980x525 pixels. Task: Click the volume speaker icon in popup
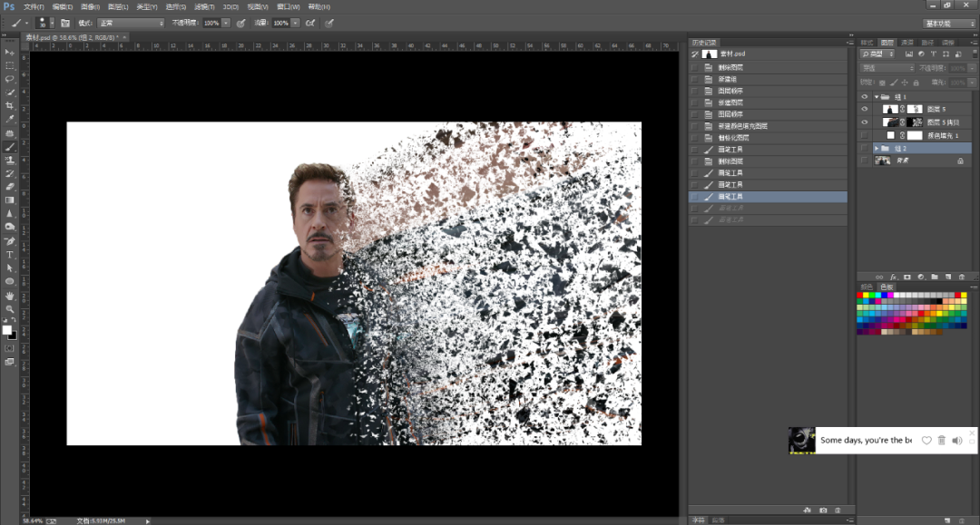click(x=957, y=440)
